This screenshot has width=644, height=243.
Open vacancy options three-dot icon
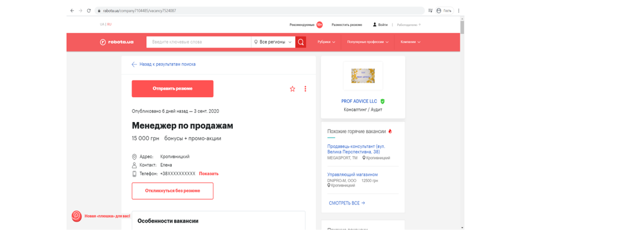pos(305,89)
